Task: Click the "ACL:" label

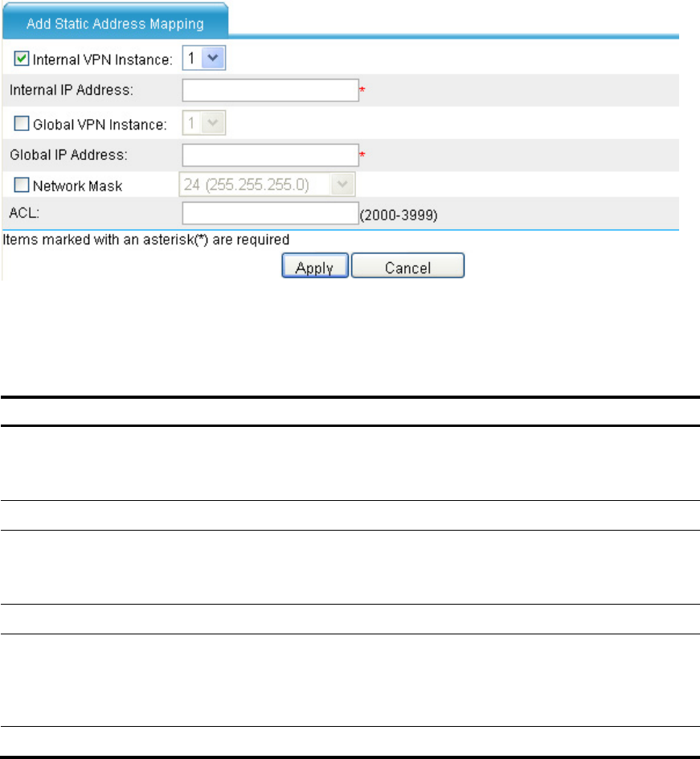Action: pyautogui.click(x=24, y=212)
